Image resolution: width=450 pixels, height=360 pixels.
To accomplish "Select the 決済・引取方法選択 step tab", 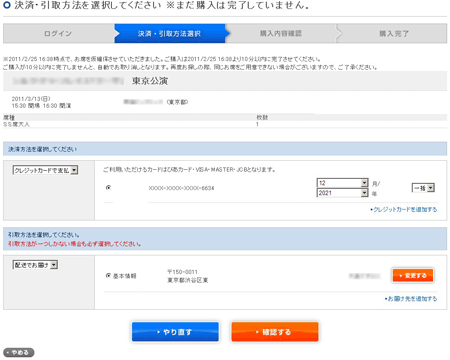I will (x=170, y=33).
